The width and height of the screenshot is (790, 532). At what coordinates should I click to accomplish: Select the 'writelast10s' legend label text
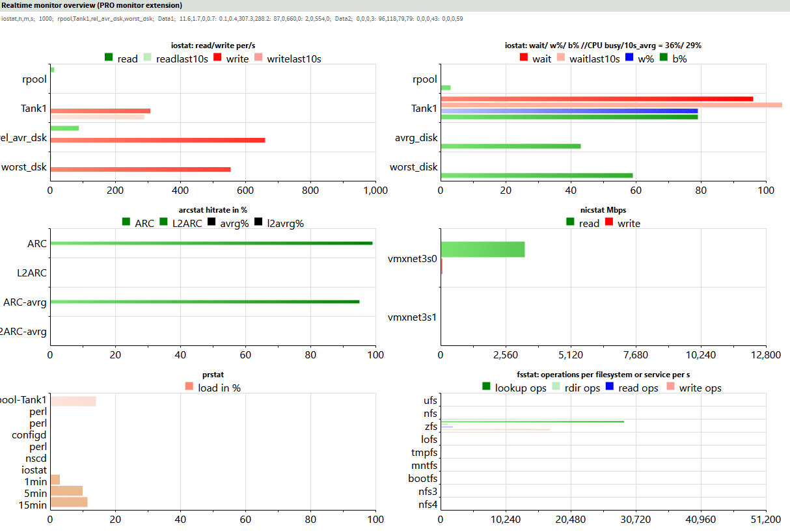click(x=294, y=59)
